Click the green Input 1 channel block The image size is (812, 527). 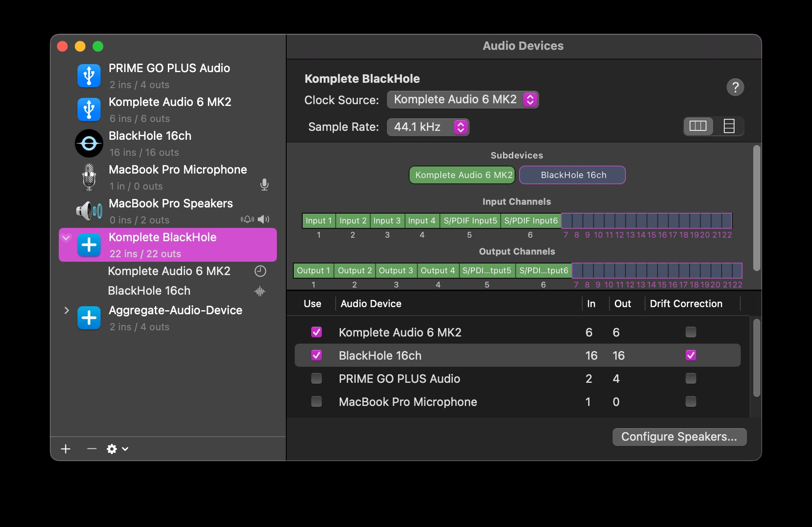point(319,221)
